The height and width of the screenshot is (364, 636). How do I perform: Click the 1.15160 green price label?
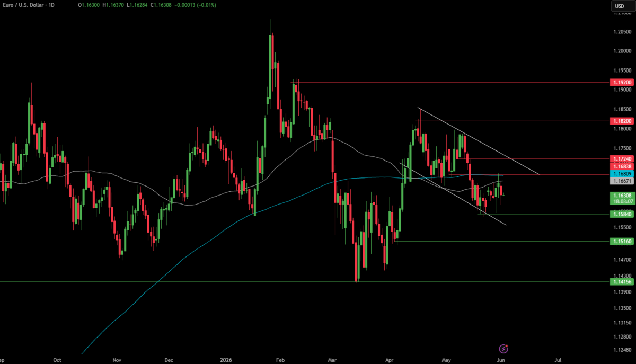622,241
